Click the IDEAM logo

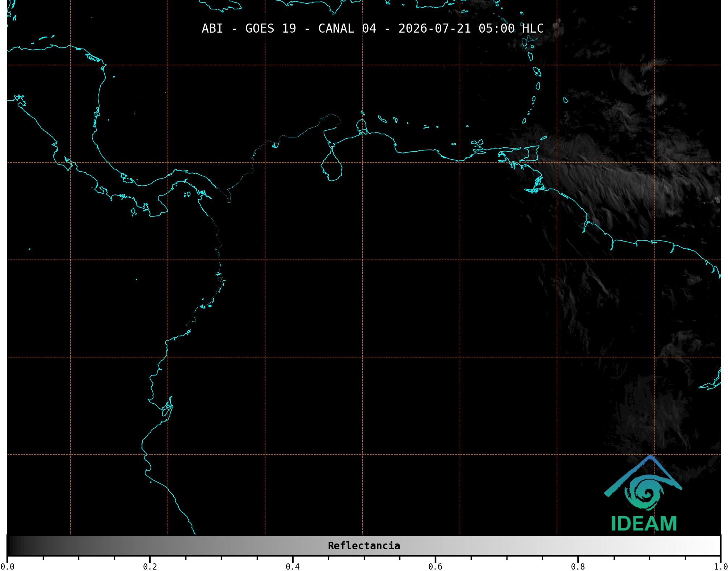pyautogui.click(x=643, y=493)
